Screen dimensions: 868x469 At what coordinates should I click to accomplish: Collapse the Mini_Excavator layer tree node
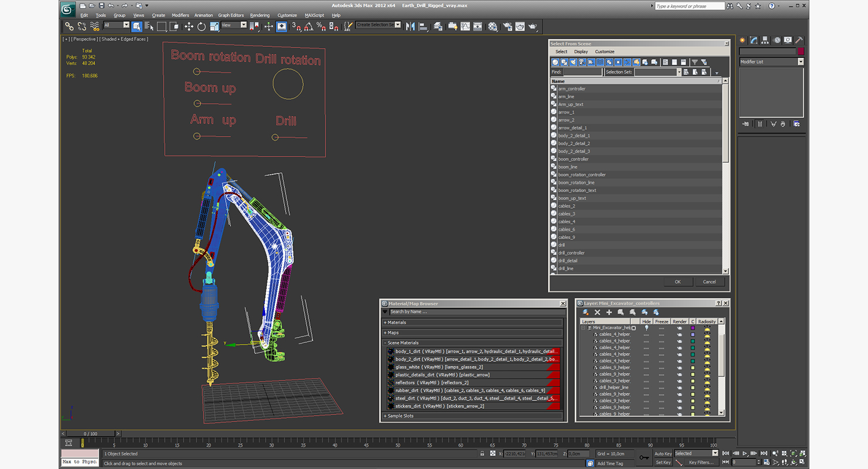[583, 328]
